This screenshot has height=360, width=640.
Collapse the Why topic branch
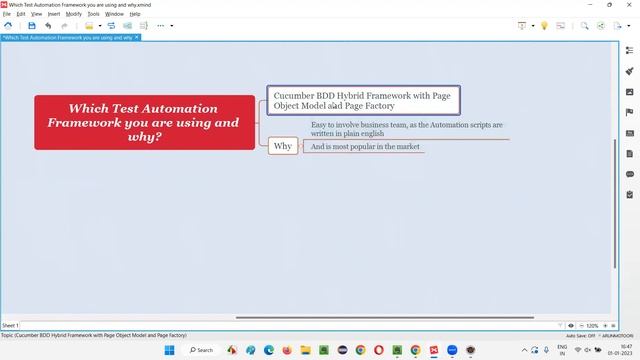(x=301, y=146)
